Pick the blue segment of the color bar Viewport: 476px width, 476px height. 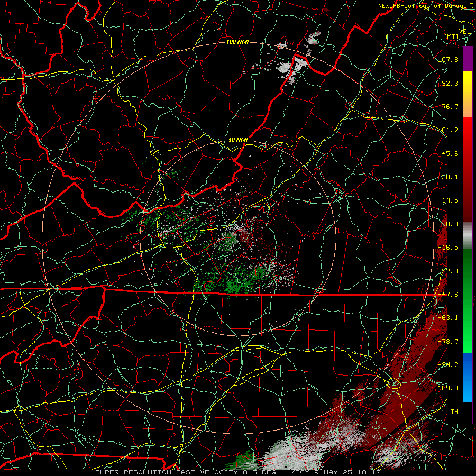467,377
